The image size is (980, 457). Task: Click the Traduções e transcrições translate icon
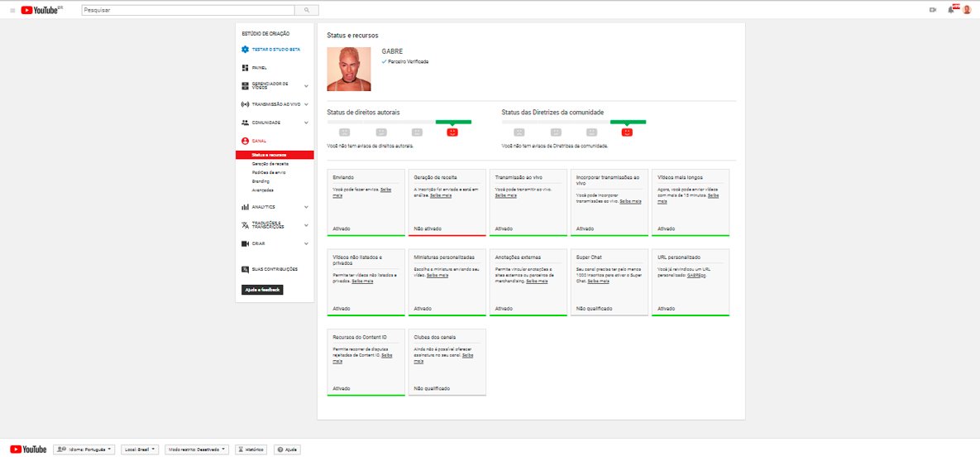(x=245, y=225)
